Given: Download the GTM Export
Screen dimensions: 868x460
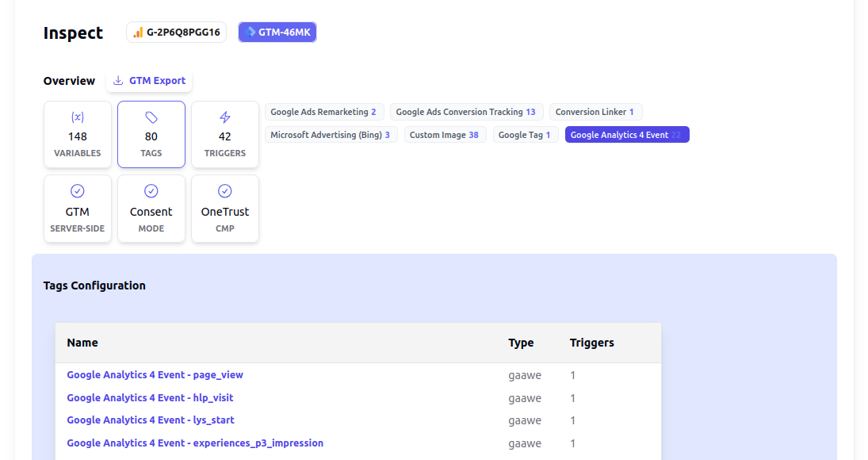Looking at the screenshot, I should pyautogui.click(x=150, y=81).
